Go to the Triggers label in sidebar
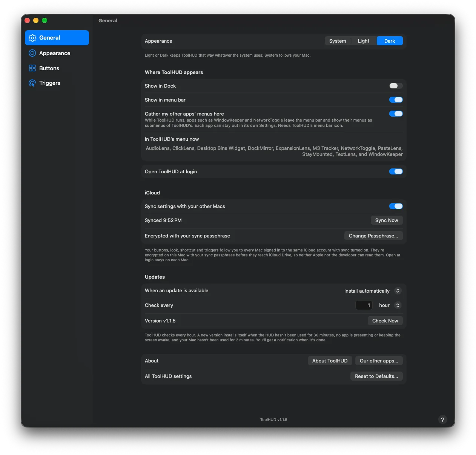This screenshot has height=455, width=476. [x=50, y=83]
